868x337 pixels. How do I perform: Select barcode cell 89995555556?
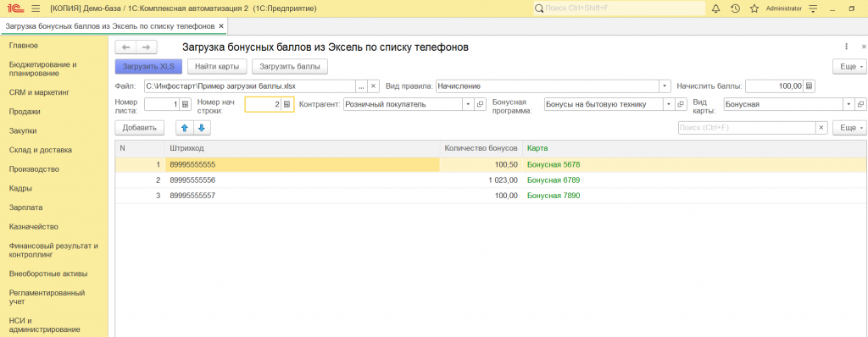[x=303, y=180]
